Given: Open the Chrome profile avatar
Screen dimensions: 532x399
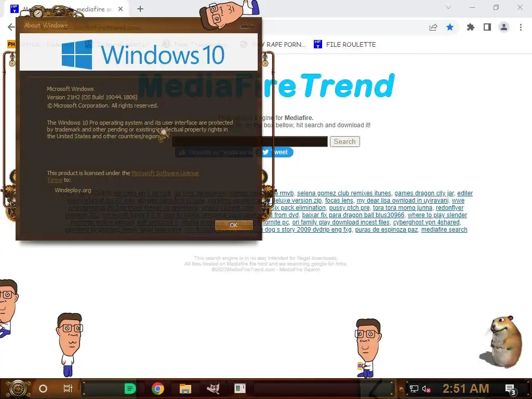Looking at the screenshot, I should (x=504, y=27).
